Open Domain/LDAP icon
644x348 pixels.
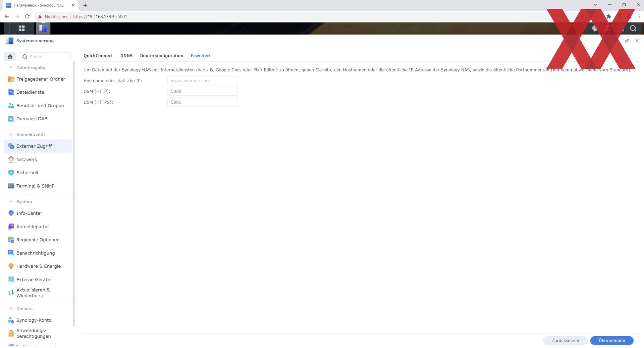tap(11, 119)
